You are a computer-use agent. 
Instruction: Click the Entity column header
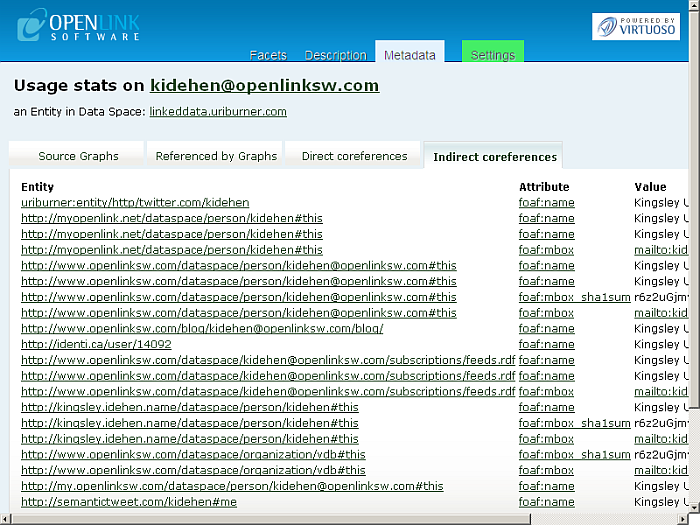click(x=38, y=187)
